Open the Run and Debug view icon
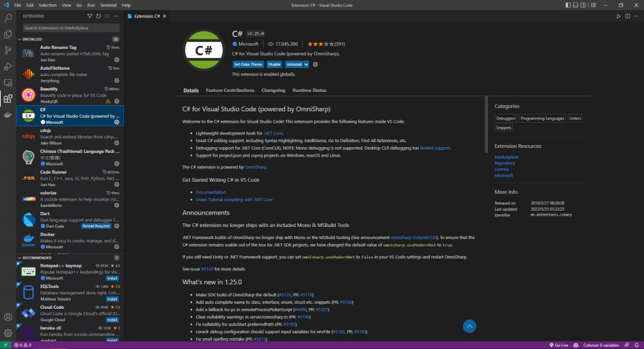644x349 pixels. coord(8,66)
